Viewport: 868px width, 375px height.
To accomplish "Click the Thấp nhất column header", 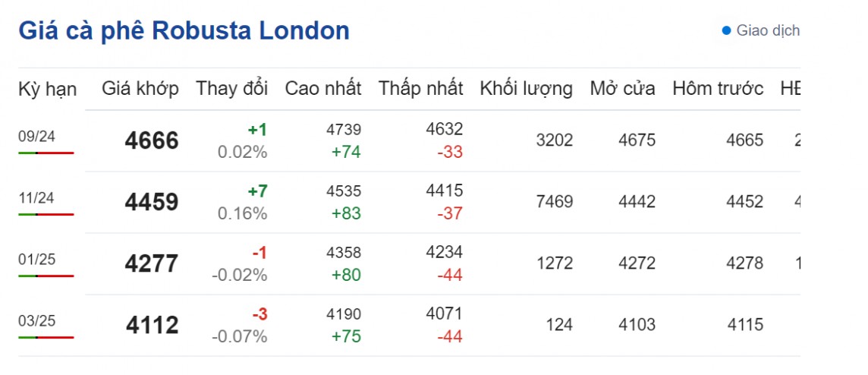I will tap(420, 88).
